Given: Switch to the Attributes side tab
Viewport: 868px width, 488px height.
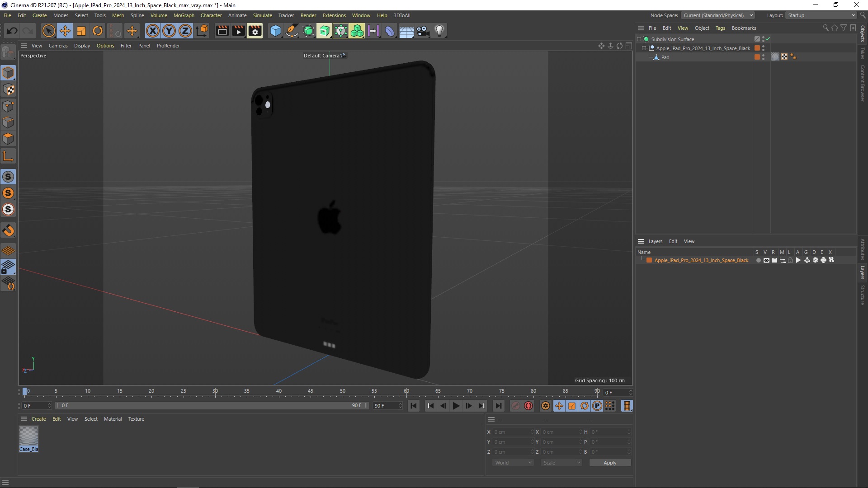Looking at the screenshot, I should point(863,249).
